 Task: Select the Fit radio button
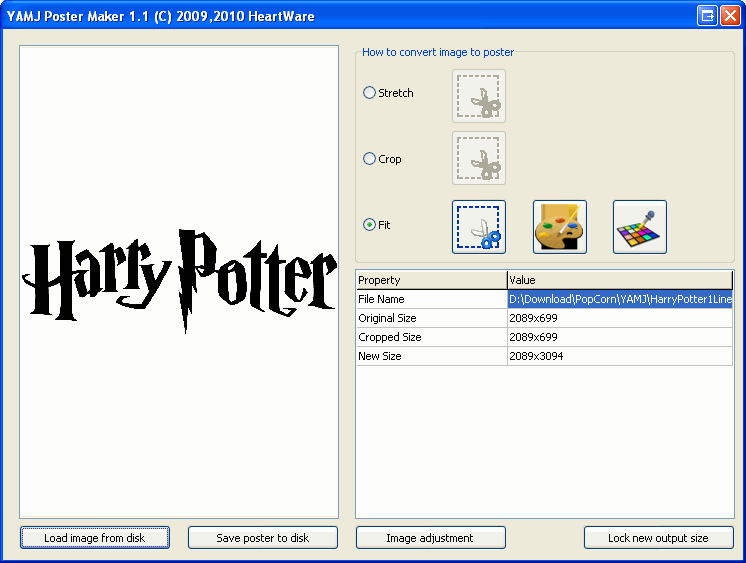(x=369, y=225)
